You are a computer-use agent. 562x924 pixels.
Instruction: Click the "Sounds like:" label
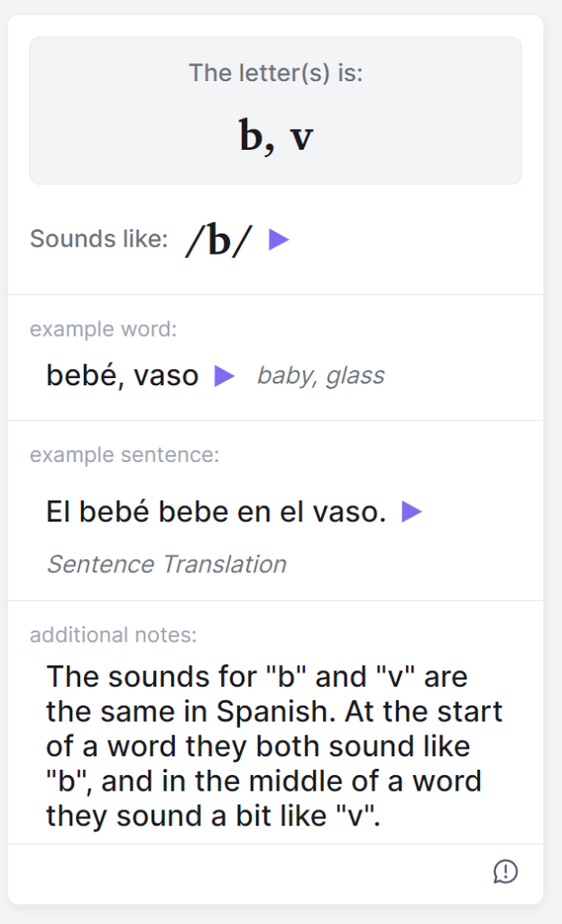pyautogui.click(x=98, y=240)
